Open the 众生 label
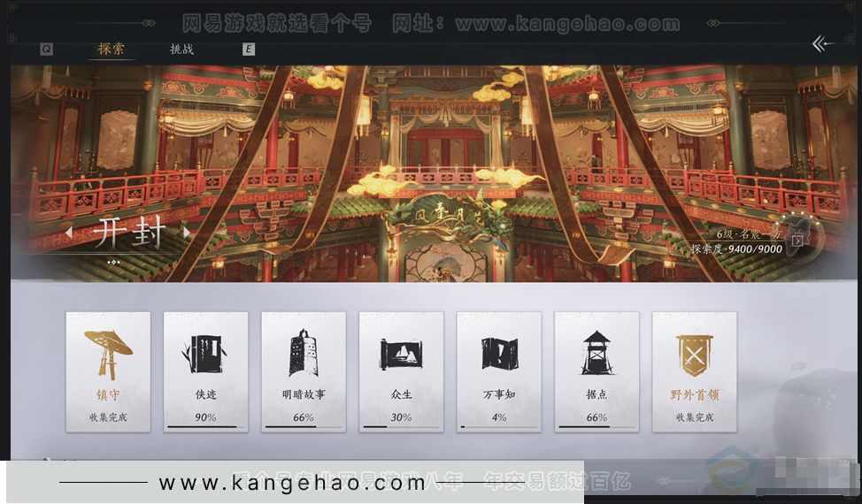Image resolution: width=862 pixels, height=504 pixels. [x=401, y=394]
